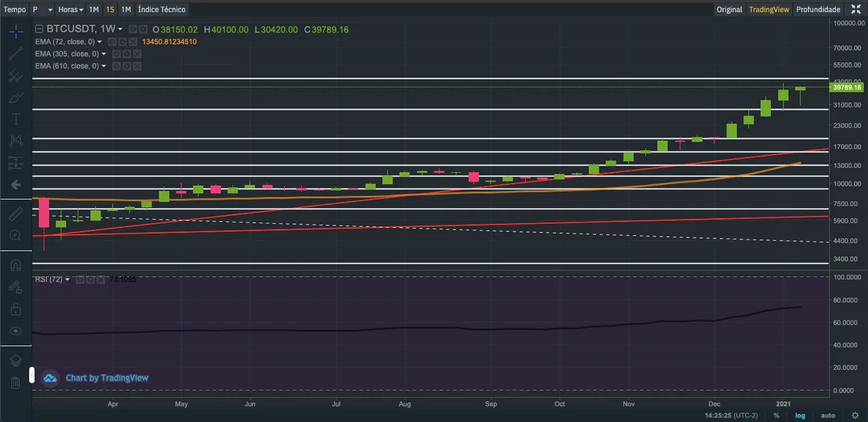This screenshot has width=868, height=422.
Task: Switch to the Profundidade depth tab
Action: coord(818,9)
